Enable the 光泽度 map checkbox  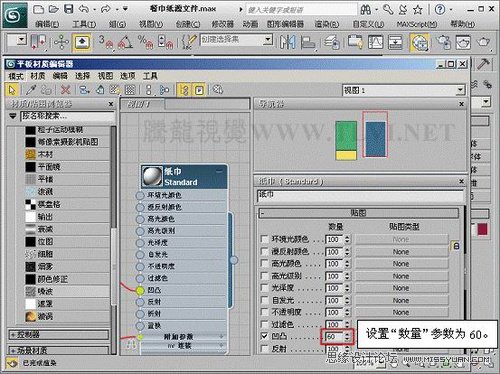click(x=264, y=288)
